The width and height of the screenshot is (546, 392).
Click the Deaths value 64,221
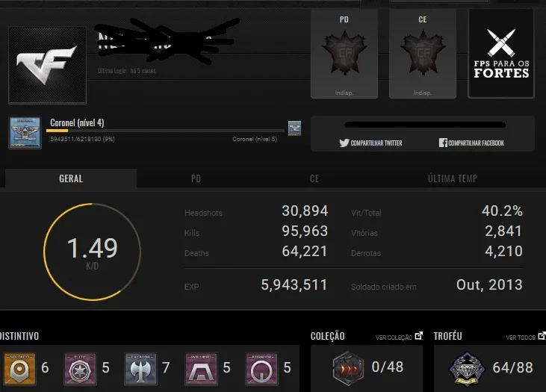pyautogui.click(x=305, y=252)
